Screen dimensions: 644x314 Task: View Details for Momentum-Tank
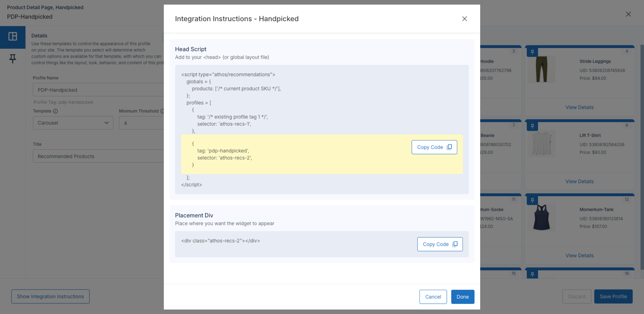(580, 256)
